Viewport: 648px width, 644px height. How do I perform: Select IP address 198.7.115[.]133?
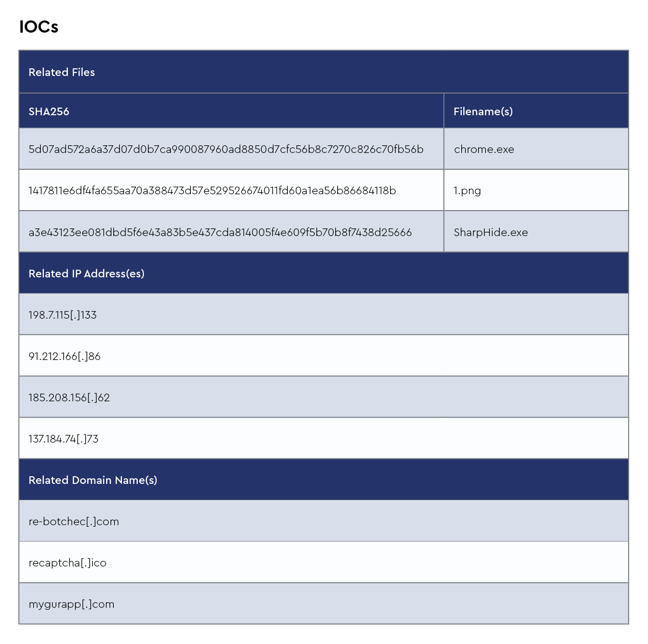(x=63, y=315)
